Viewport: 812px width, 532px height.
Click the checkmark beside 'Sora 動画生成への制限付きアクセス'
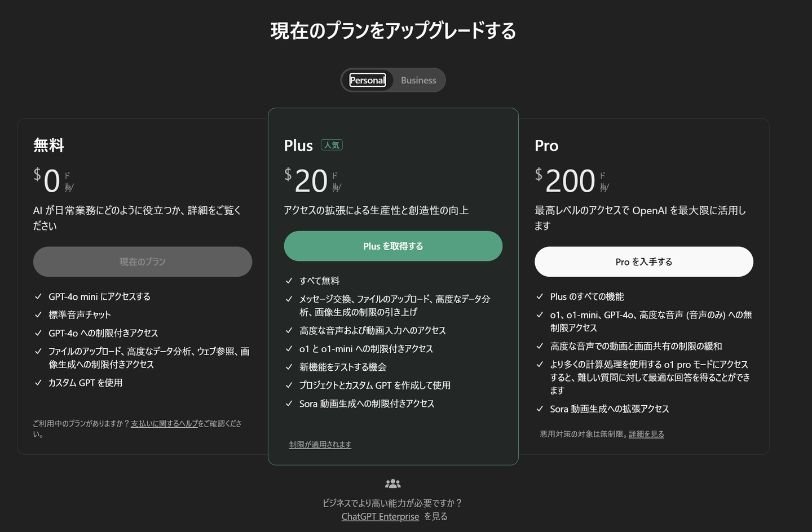(289, 404)
